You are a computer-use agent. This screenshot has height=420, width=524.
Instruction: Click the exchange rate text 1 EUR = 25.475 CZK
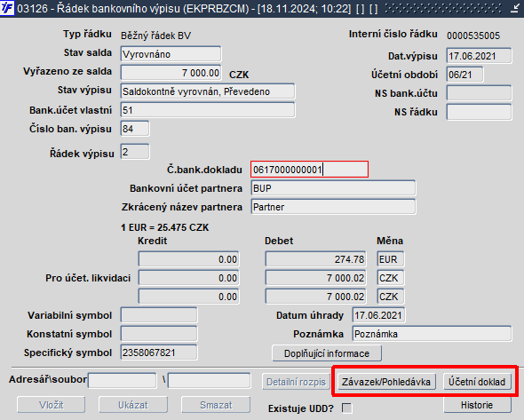click(x=165, y=227)
